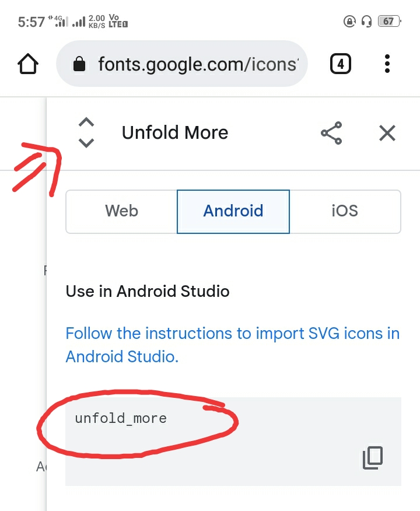The image size is (420, 511).
Task: Tap the battery indicator in status bar
Action: point(388,22)
